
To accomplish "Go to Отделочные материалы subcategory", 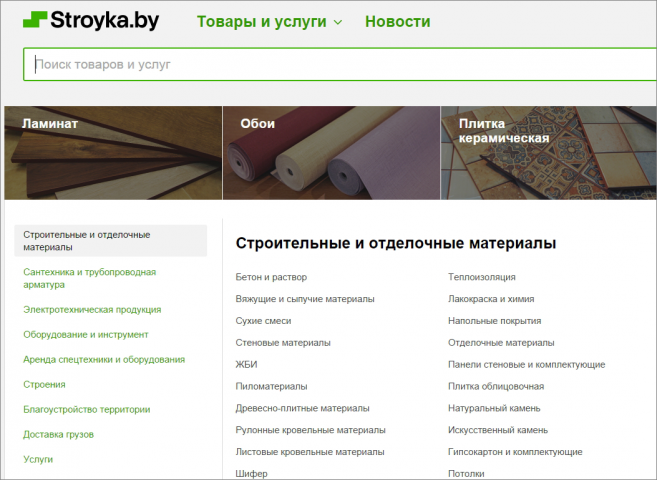I will point(501,343).
